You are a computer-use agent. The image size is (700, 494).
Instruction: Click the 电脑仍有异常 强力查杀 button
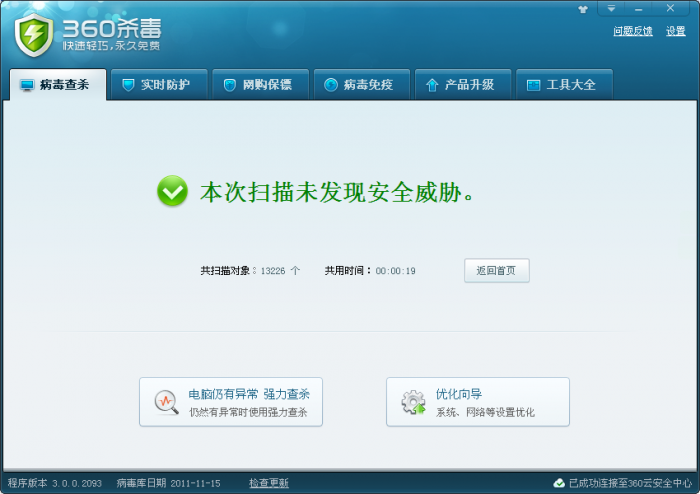coord(231,402)
